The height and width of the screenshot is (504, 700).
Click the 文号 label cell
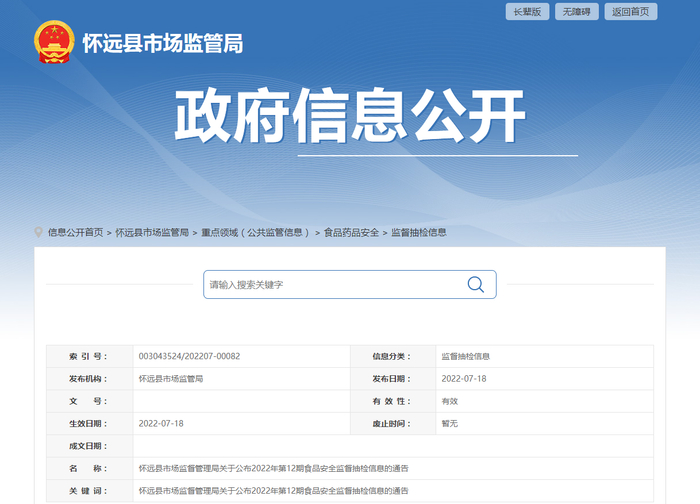[90, 401]
